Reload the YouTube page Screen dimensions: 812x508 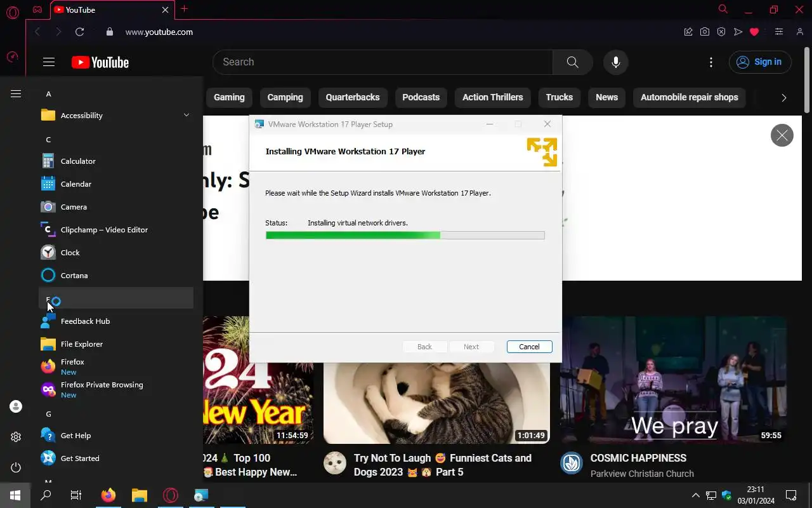pos(79,32)
